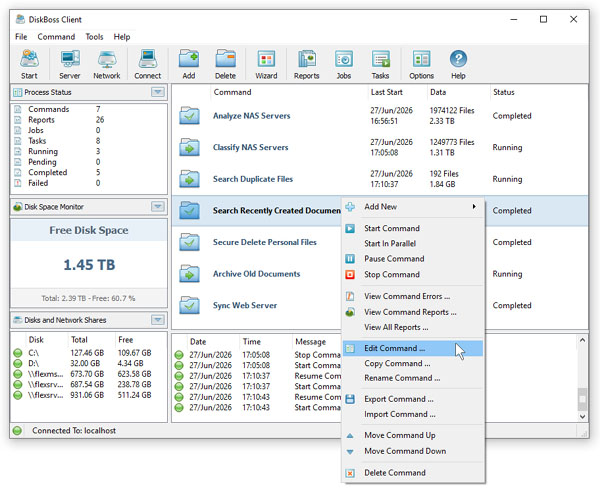Click the Search Duplicate Files command link

pos(253,179)
